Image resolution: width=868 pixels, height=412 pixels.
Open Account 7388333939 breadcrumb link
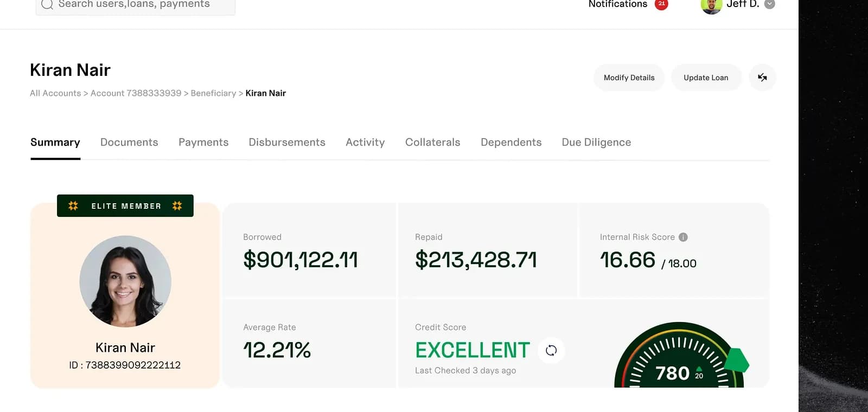136,93
